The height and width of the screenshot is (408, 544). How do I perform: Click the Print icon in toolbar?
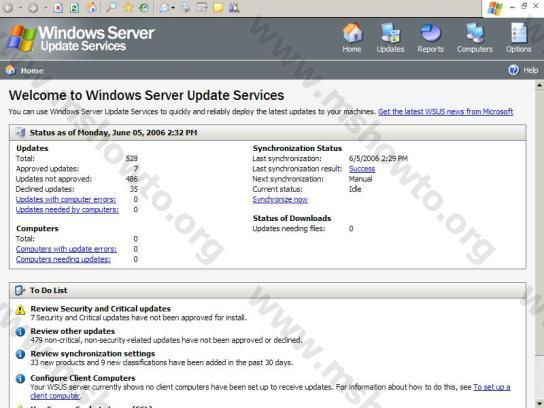185,7
